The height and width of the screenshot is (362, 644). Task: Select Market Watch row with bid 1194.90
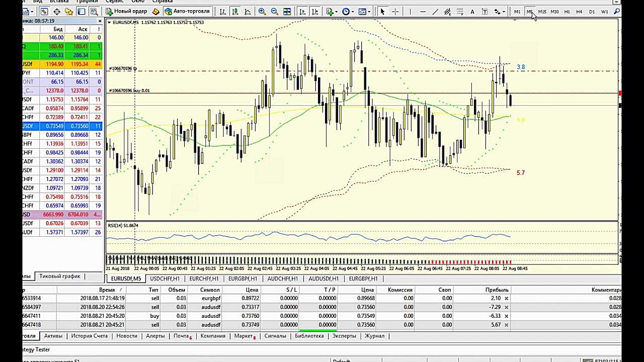pos(62,64)
